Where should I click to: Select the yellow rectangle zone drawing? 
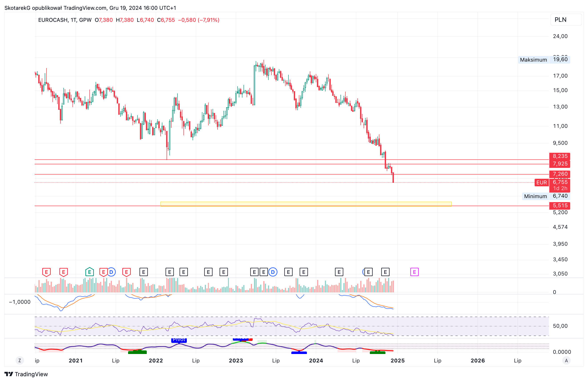(306, 204)
